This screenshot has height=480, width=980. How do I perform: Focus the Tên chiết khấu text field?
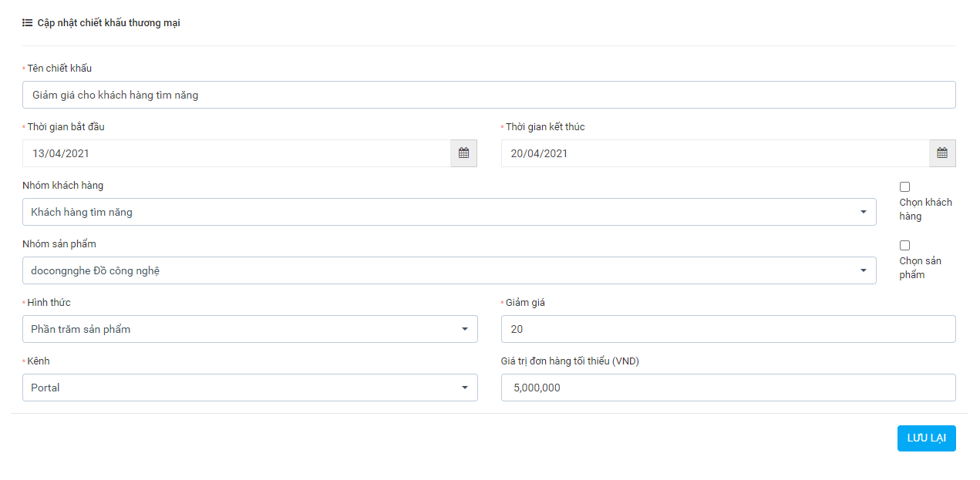click(489, 95)
